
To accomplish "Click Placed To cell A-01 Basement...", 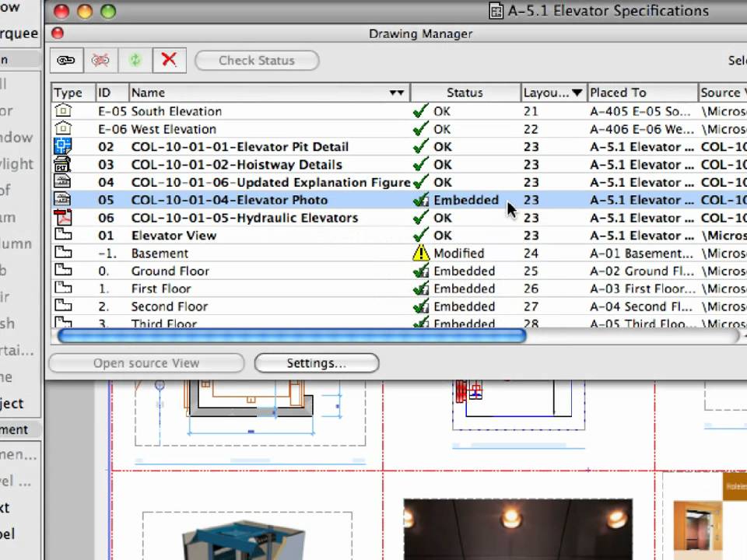I will 642,254.
